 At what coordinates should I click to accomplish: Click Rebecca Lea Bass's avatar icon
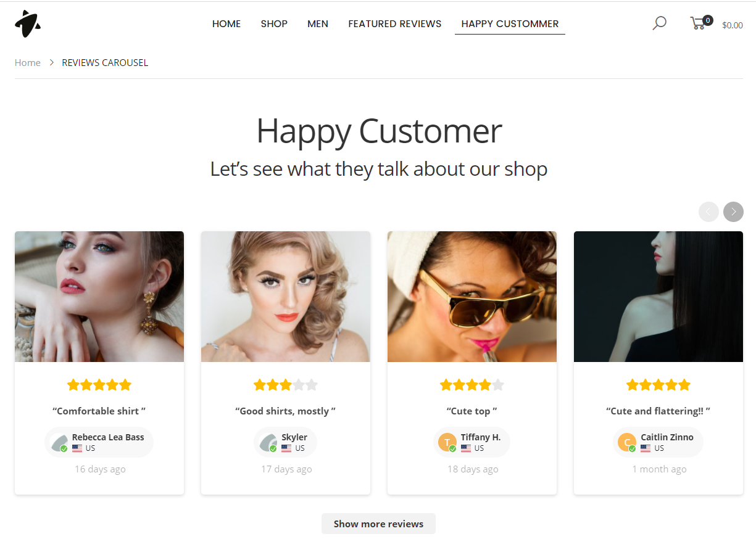coord(59,442)
